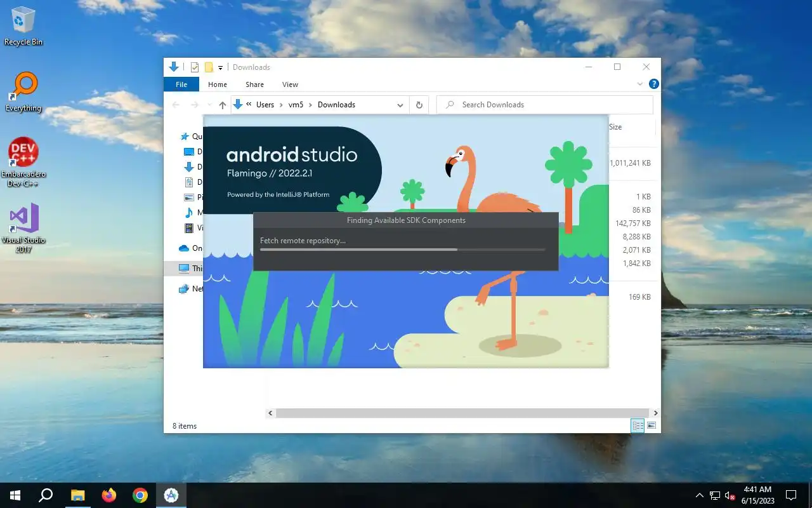The height and width of the screenshot is (508, 812).
Task: Select OneDrive cloud in navigation pane
Action: point(184,248)
